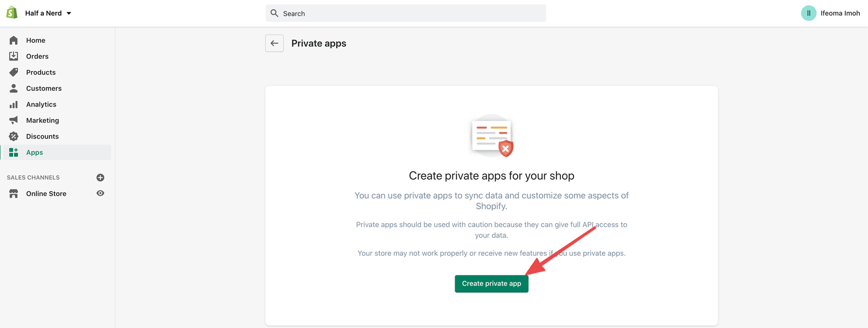Click the user avatar icon
868x328 pixels.
(808, 13)
